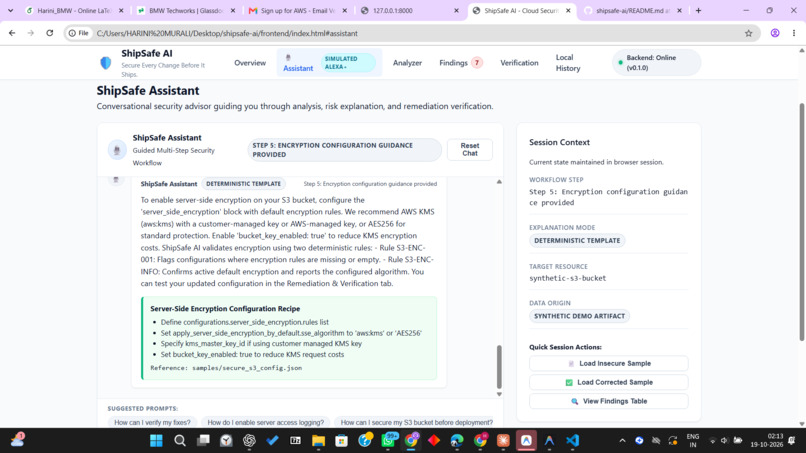Click the Backend: Online status indicator
This screenshot has width=806, height=453.
(655, 63)
